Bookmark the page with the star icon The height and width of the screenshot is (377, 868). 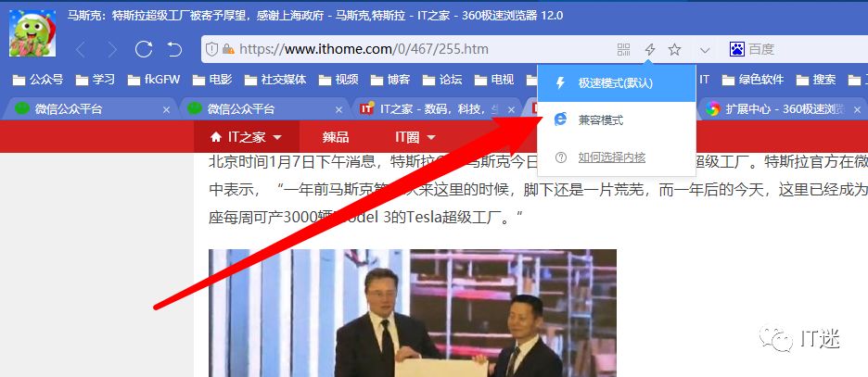(674, 50)
